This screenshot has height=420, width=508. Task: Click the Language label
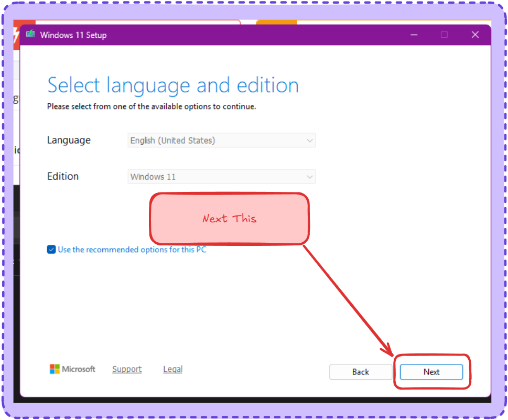69,140
